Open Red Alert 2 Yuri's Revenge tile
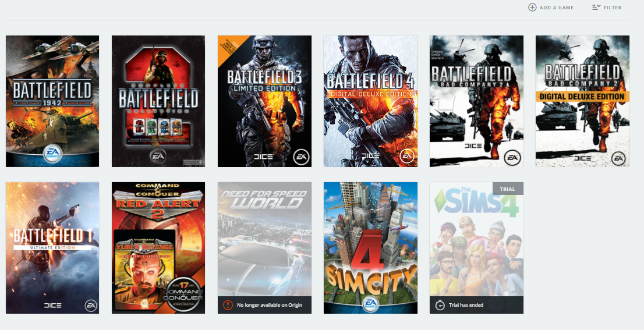The height and width of the screenshot is (330, 644). [x=158, y=248]
